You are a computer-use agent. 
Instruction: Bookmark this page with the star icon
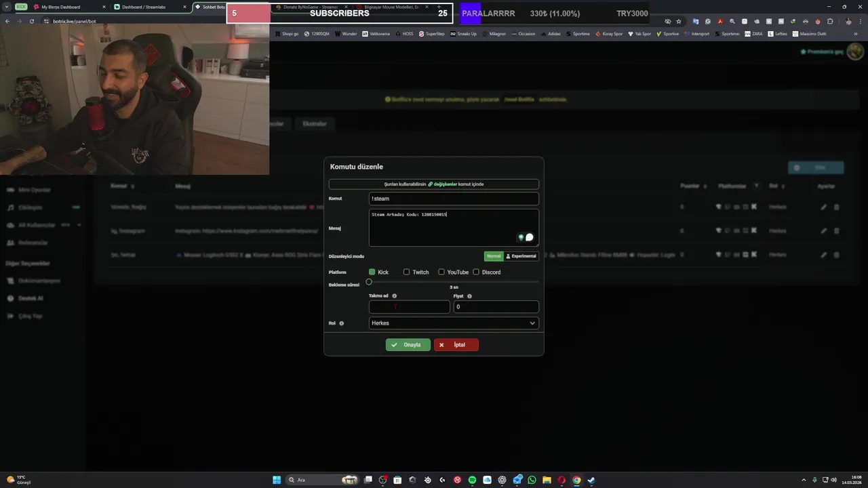point(679,21)
